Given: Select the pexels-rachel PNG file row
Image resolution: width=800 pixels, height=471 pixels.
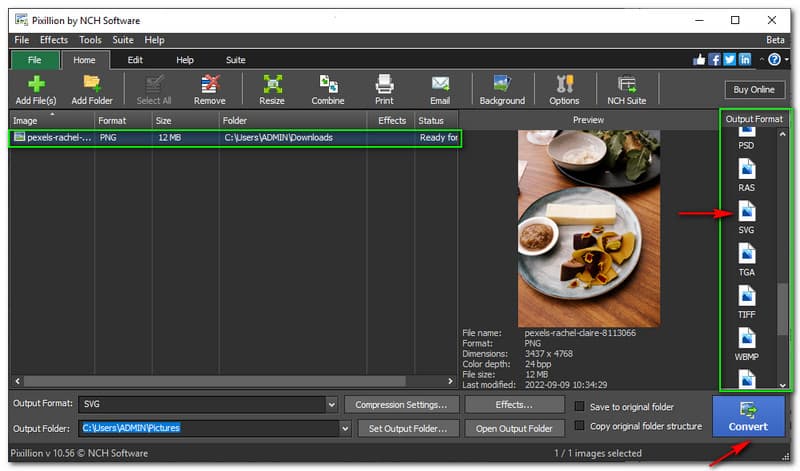Looking at the screenshot, I should tap(235, 138).
